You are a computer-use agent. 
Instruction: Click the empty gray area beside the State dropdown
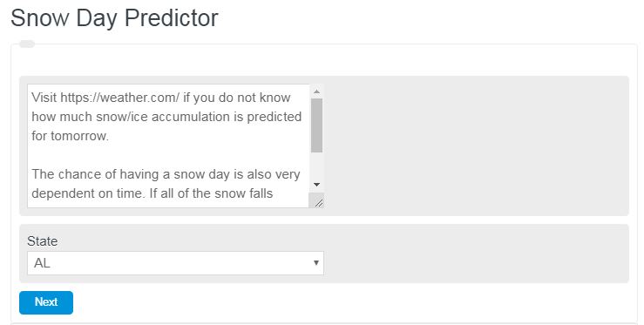point(477,254)
